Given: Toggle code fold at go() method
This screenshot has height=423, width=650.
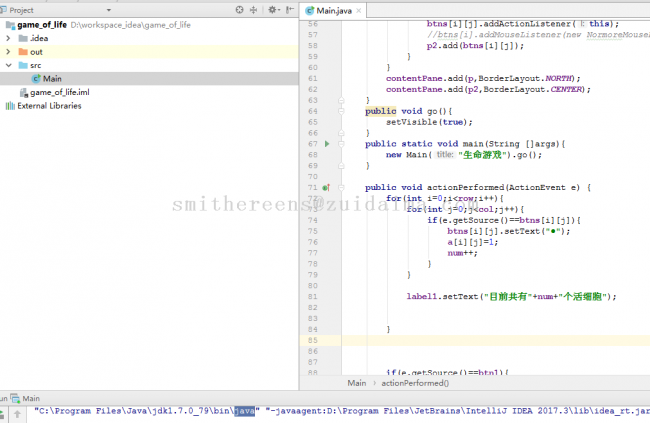Looking at the screenshot, I should coord(341,111).
